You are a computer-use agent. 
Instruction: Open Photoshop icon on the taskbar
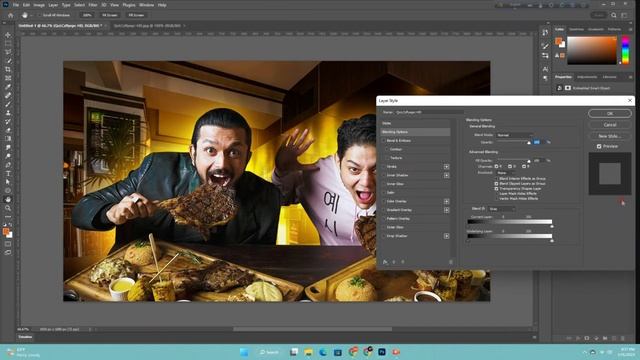[382, 352]
